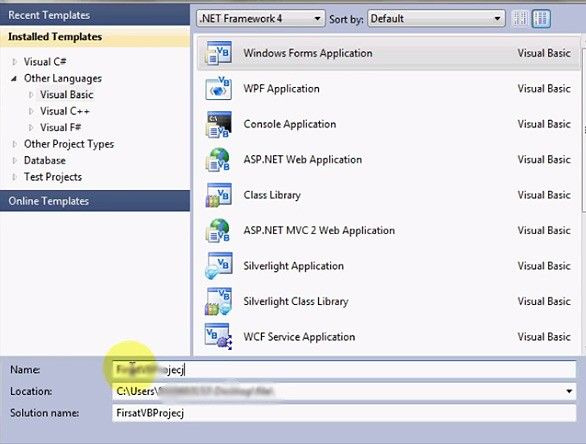
Task: Expand the Test Projects tree node
Action: (x=15, y=177)
